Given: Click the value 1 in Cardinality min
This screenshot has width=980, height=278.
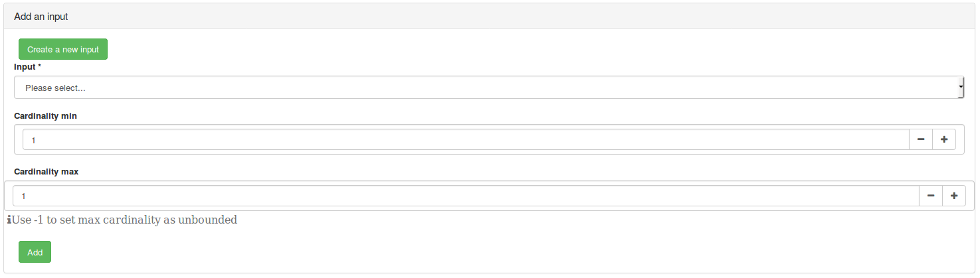Looking at the screenshot, I should pos(33,140).
